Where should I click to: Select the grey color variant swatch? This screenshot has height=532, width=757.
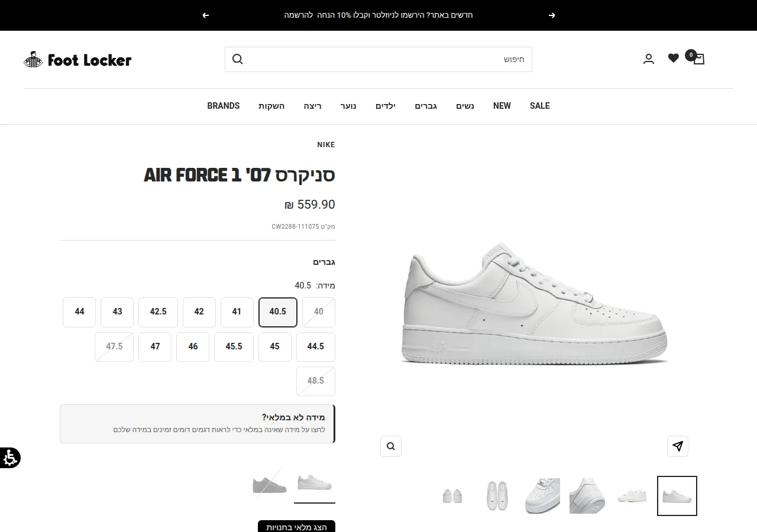coord(270,484)
